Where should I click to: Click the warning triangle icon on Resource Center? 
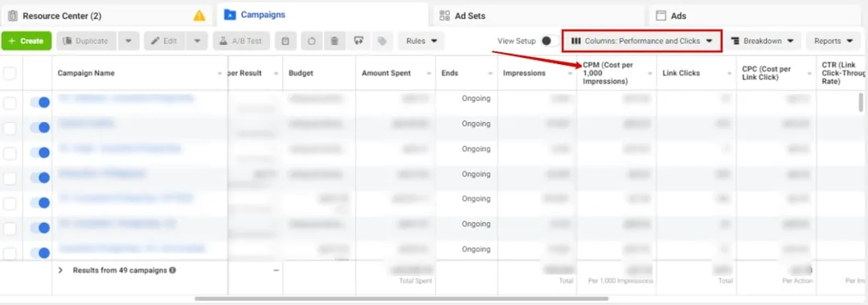pyautogui.click(x=199, y=16)
